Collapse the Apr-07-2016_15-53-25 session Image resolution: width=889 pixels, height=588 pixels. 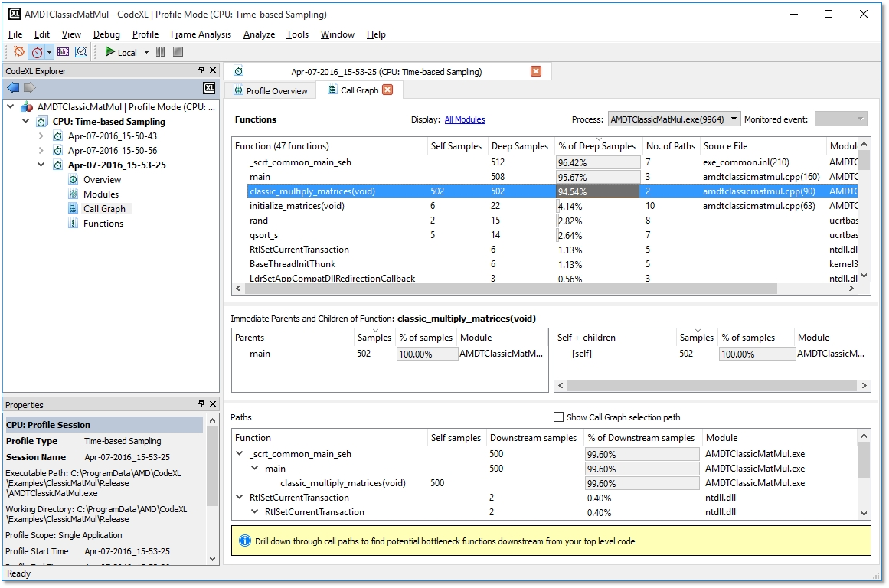tap(41, 165)
